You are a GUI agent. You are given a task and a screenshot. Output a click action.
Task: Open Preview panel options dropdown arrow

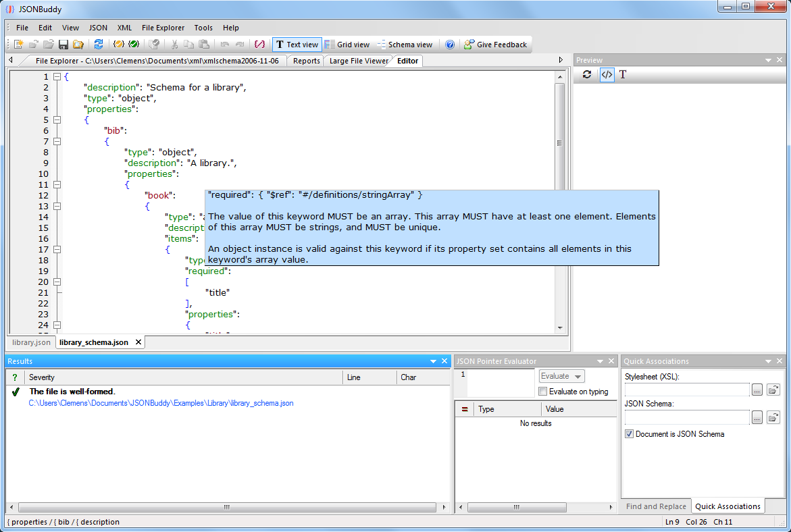(x=768, y=60)
